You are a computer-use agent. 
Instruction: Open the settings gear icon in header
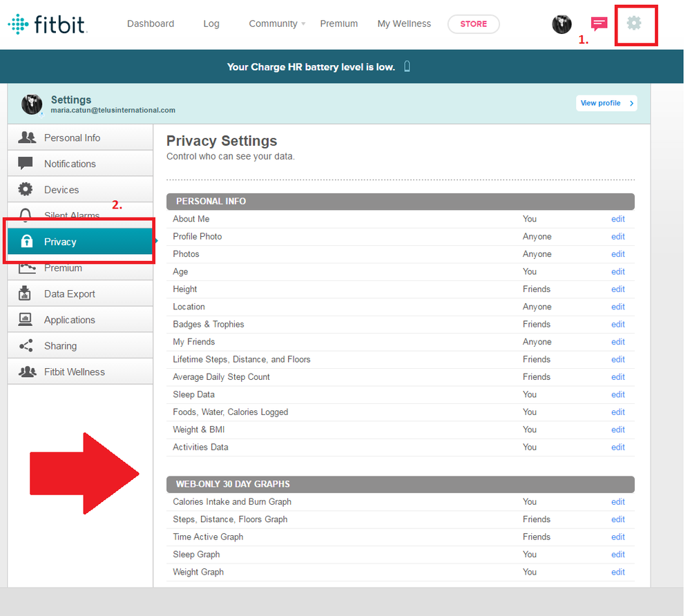pos(633,23)
